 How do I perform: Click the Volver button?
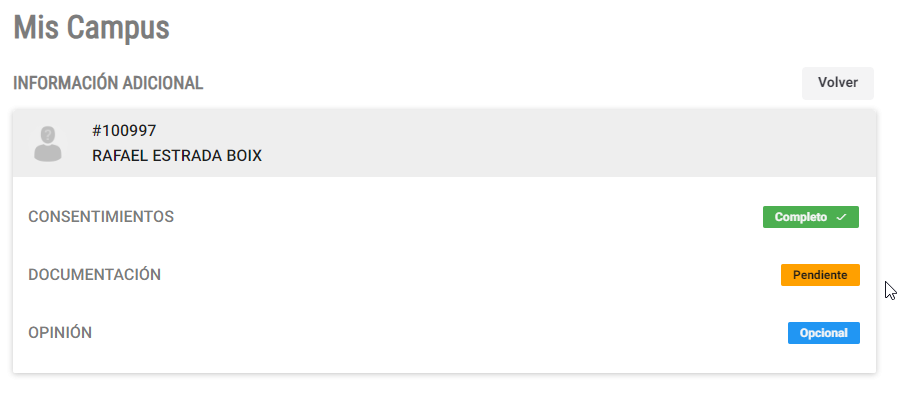(838, 83)
